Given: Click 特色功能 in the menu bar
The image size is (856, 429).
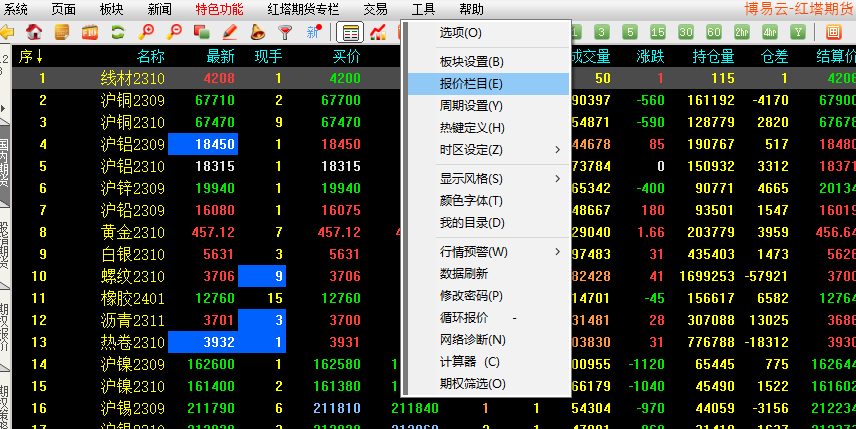Looking at the screenshot, I should (219, 9).
